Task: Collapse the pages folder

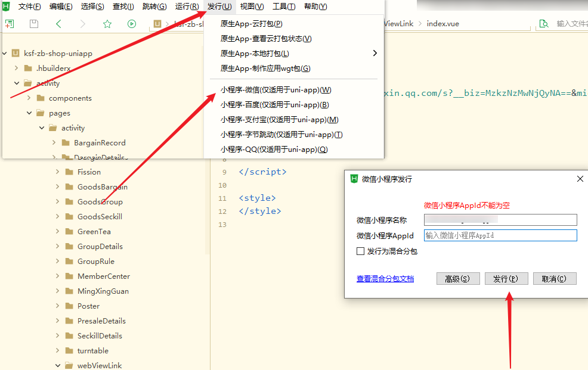Action: [29, 113]
